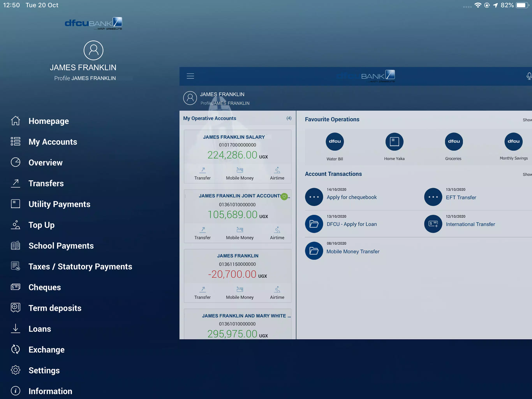Show all Favourite Operations
Image resolution: width=532 pixels, height=399 pixels.
[x=527, y=120]
